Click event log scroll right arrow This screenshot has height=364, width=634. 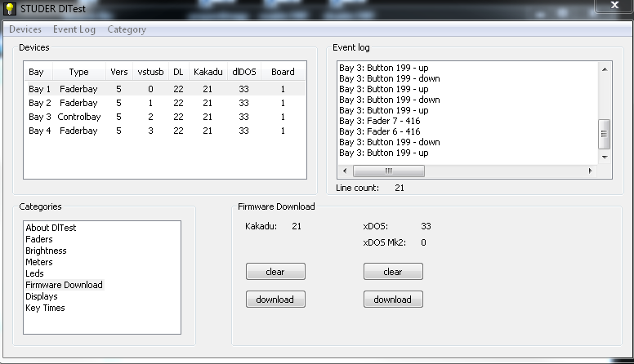point(590,171)
